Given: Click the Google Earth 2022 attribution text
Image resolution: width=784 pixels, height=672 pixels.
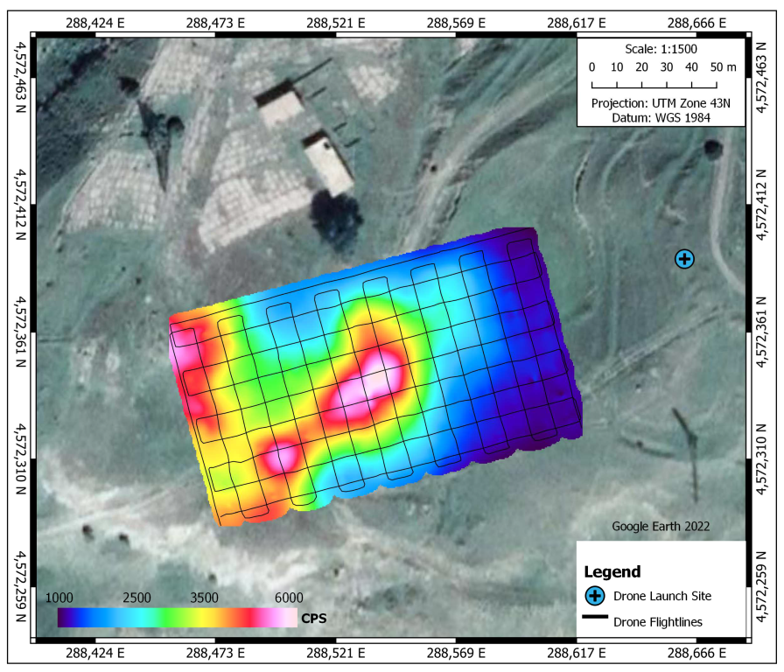Looking at the screenshot, I should point(662,528).
